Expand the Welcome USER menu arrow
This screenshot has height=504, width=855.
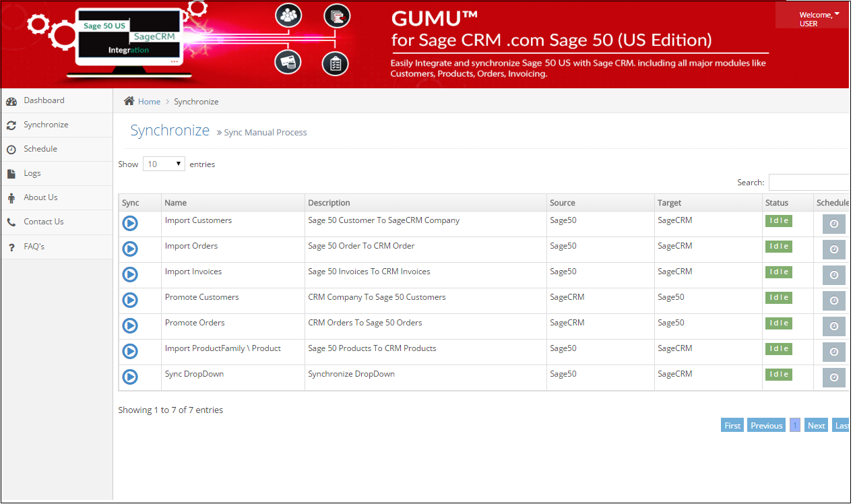point(837,13)
